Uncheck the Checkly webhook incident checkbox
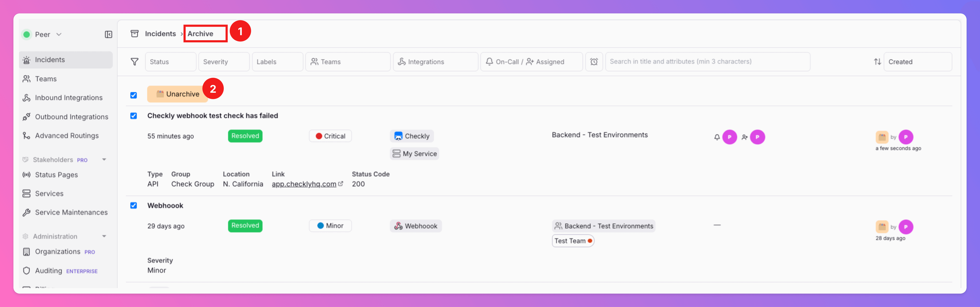 [x=133, y=116]
